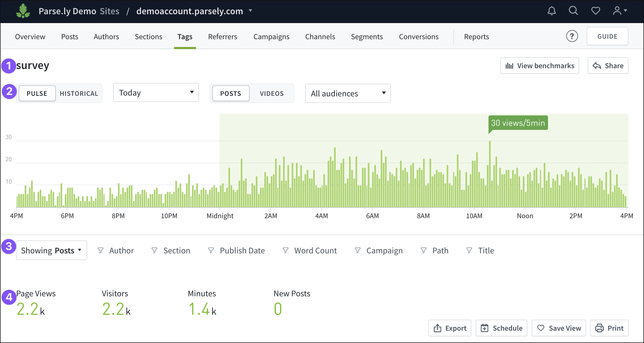
Task: Click the Author filter funnel icon
Action: tap(101, 250)
